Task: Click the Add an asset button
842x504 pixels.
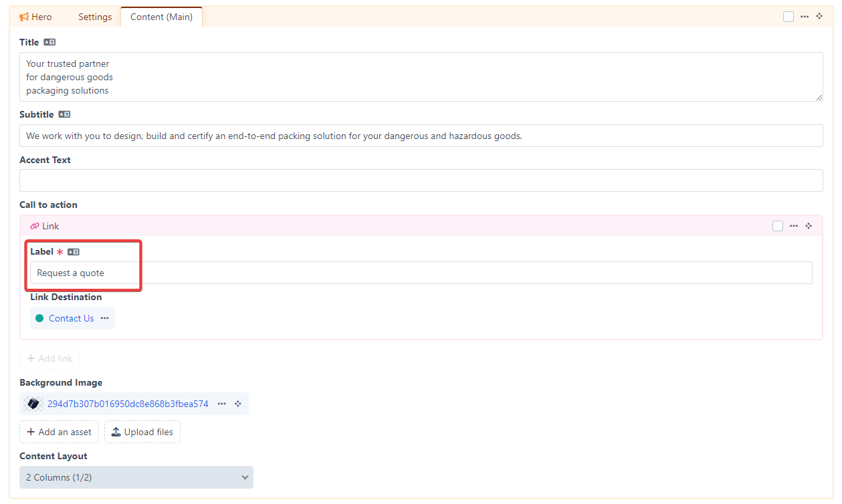Action: click(x=59, y=432)
